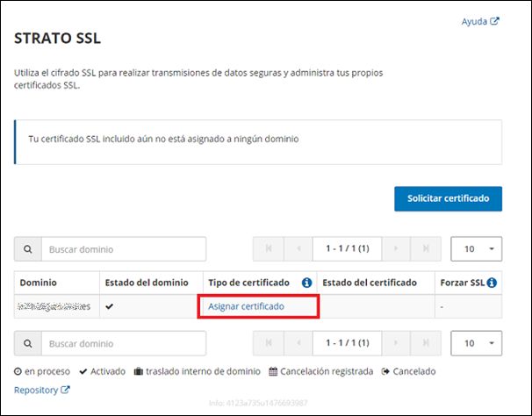Go to previous page in lower pagination

coord(298,343)
